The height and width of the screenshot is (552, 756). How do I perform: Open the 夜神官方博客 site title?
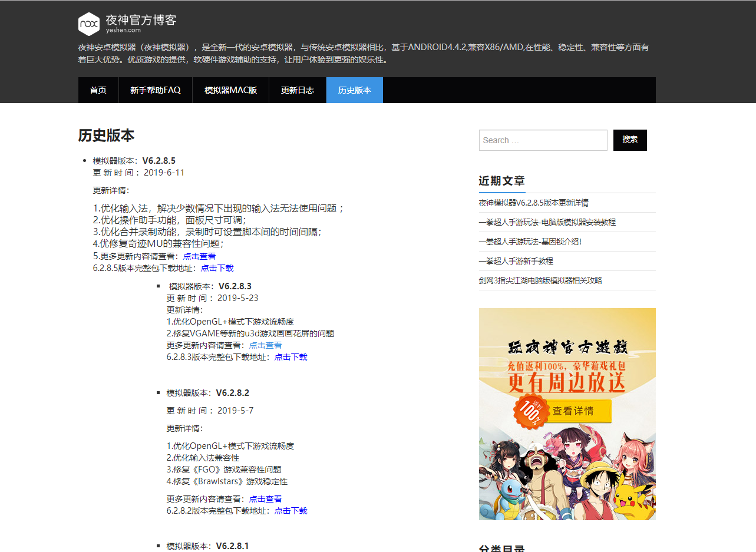click(x=141, y=20)
